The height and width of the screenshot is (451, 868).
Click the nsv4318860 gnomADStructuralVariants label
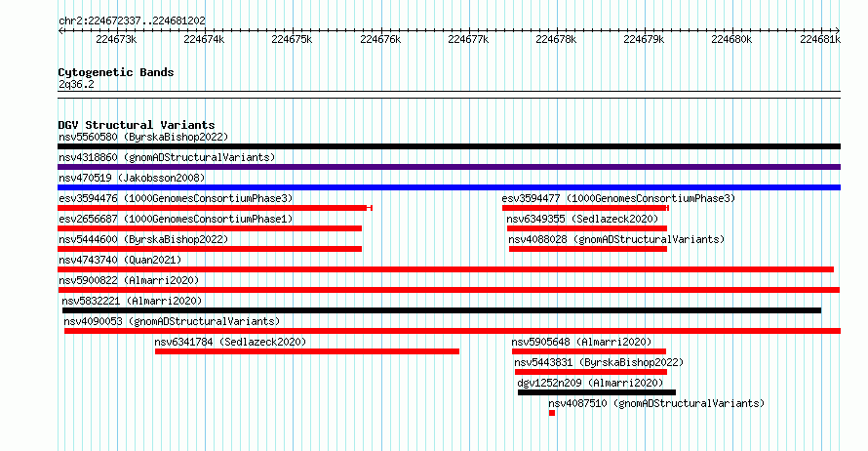click(167, 157)
